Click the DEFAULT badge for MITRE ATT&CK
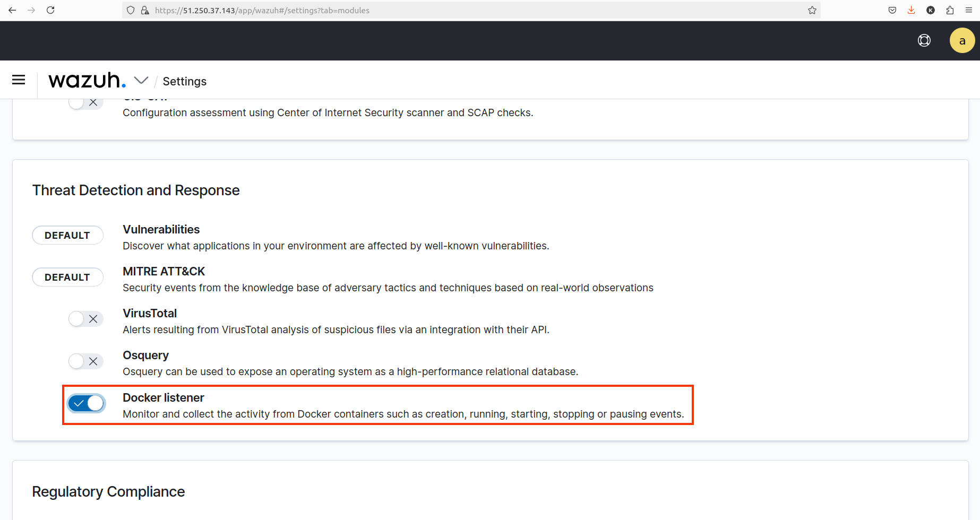Viewport: 980px width, 520px height. (x=67, y=277)
